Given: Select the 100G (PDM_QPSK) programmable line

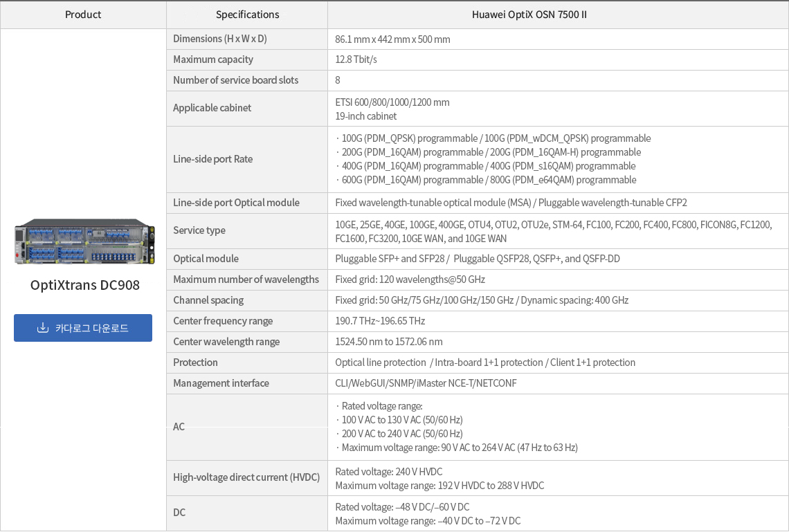Looking at the screenshot, I should tap(493, 138).
